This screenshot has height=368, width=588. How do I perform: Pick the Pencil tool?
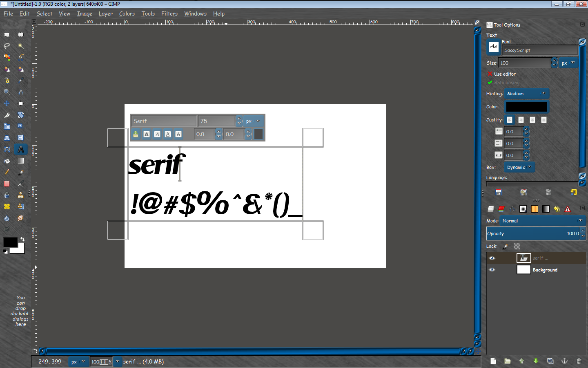click(x=7, y=172)
